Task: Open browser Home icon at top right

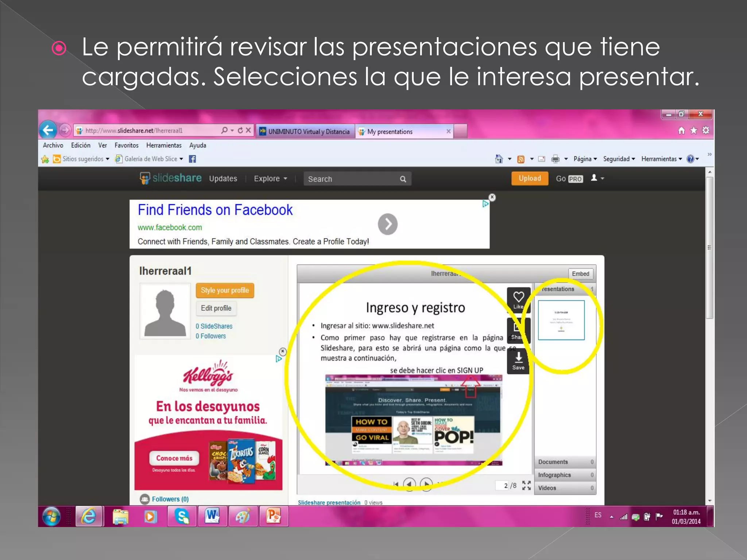Action: click(x=681, y=131)
